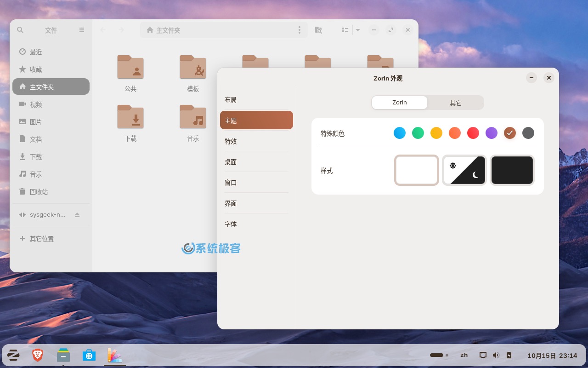Open 回收站 in the Files sidebar

[39, 192]
